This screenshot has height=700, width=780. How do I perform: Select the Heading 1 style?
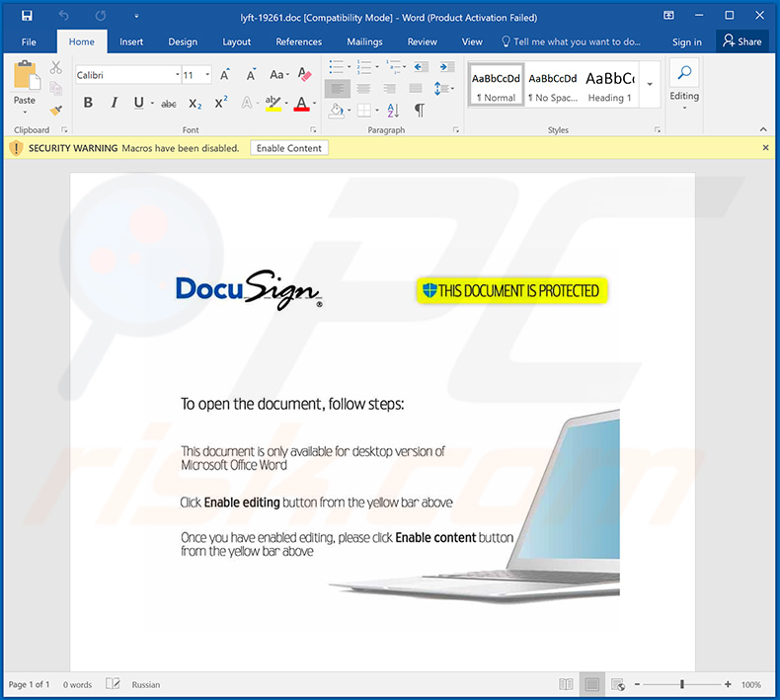(610, 86)
